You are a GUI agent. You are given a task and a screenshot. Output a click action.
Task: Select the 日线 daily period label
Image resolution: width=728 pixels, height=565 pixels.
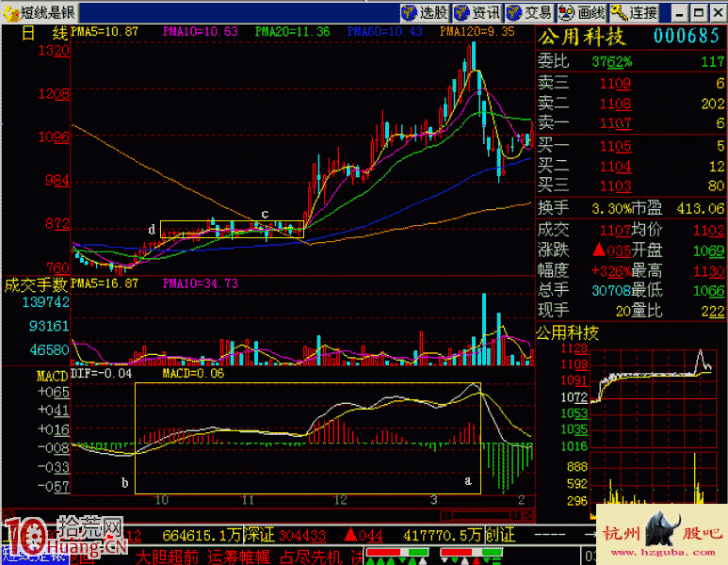[x=44, y=33]
